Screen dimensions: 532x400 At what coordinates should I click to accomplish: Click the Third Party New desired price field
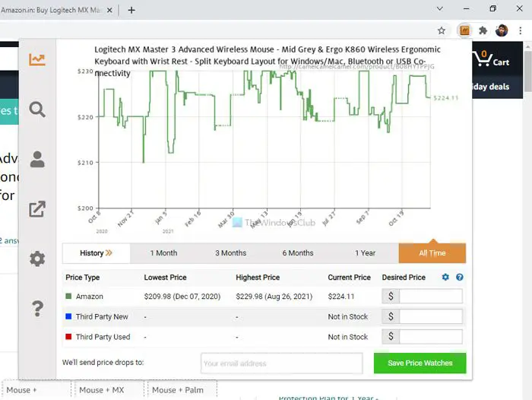point(431,316)
